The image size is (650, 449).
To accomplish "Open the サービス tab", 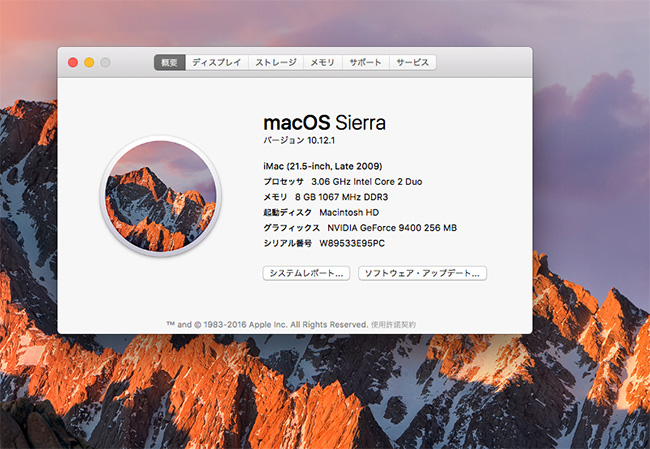I will coord(412,63).
